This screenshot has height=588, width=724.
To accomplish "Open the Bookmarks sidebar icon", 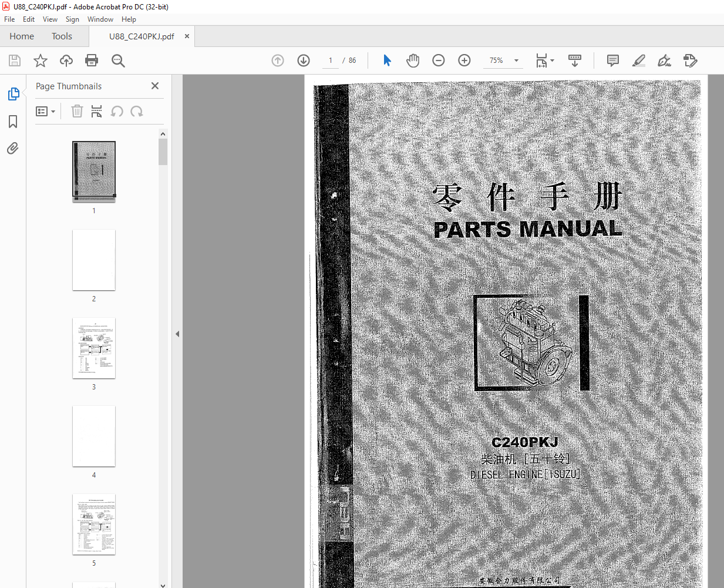I will 13,122.
